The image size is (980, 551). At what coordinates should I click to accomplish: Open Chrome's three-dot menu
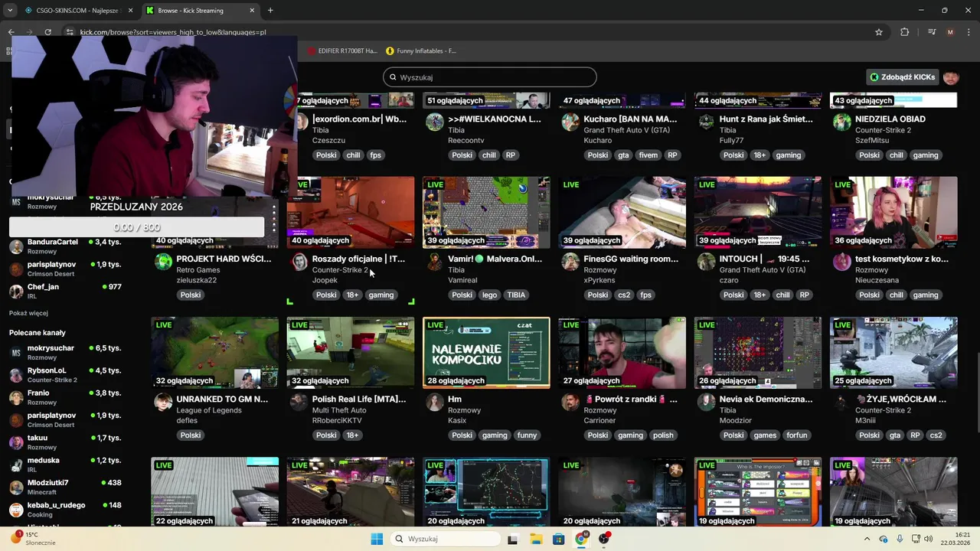tap(969, 32)
